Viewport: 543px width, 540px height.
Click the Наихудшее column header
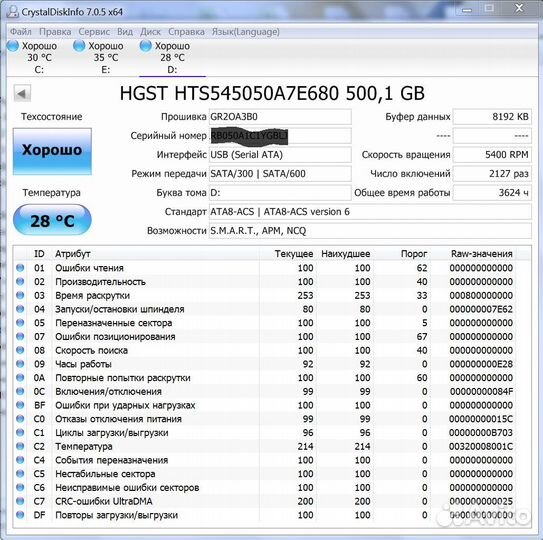345,254
